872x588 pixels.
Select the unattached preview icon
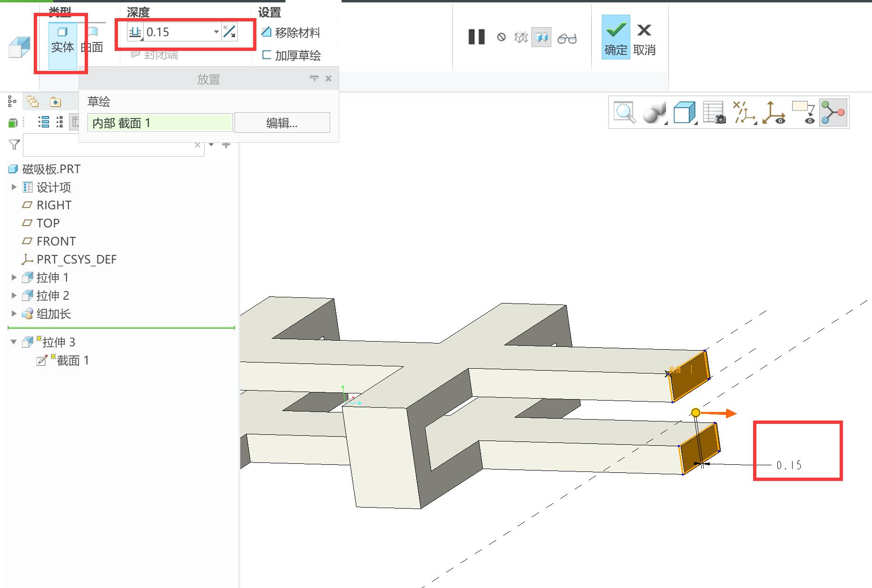521,37
